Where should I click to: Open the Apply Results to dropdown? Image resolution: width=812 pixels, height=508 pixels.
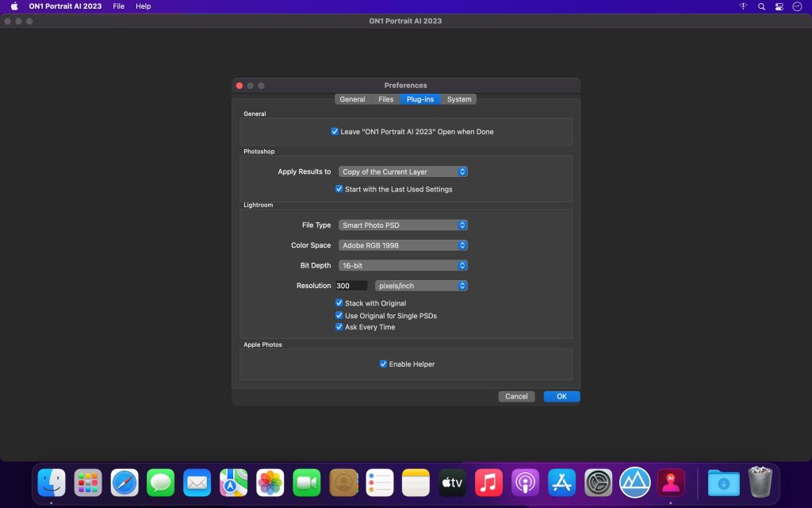403,171
